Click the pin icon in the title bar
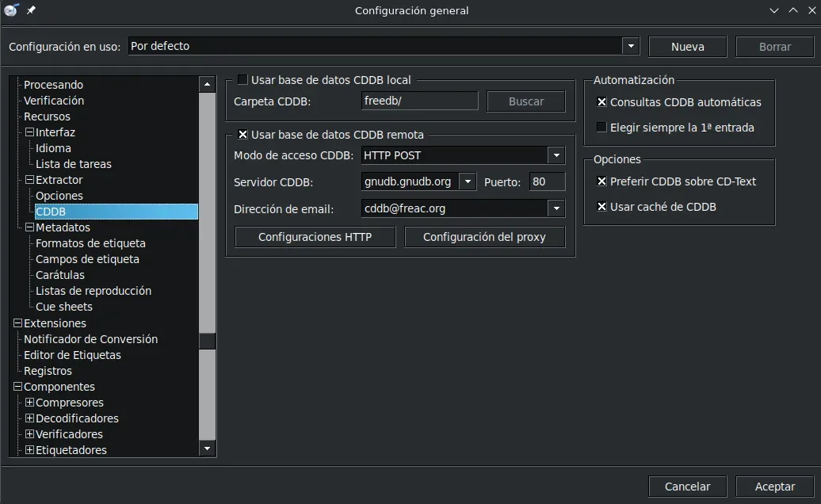This screenshot has height=504, width=821. click(x=31, y=10)
